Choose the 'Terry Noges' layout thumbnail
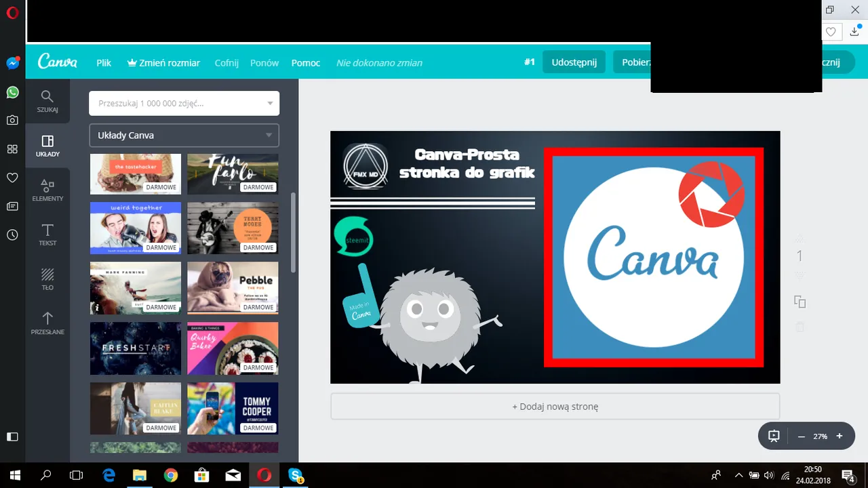 click(x=233, y=228)
